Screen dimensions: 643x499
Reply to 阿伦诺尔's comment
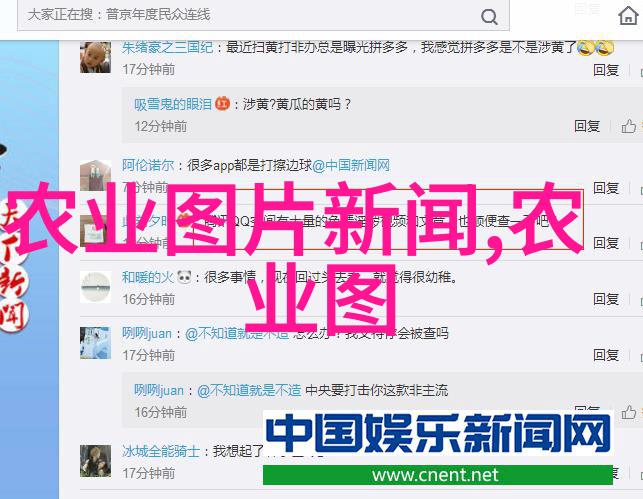pos(605,188)
